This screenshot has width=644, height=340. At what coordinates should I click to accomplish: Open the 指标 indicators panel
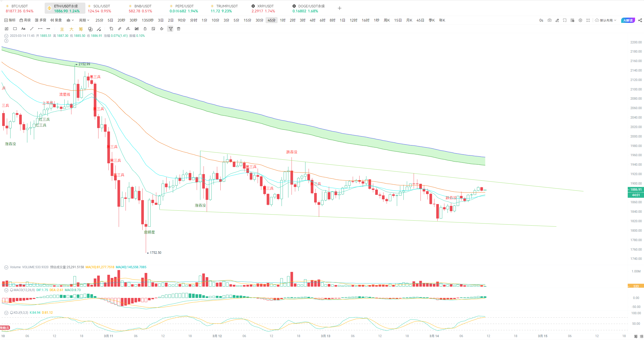[10, 20]
